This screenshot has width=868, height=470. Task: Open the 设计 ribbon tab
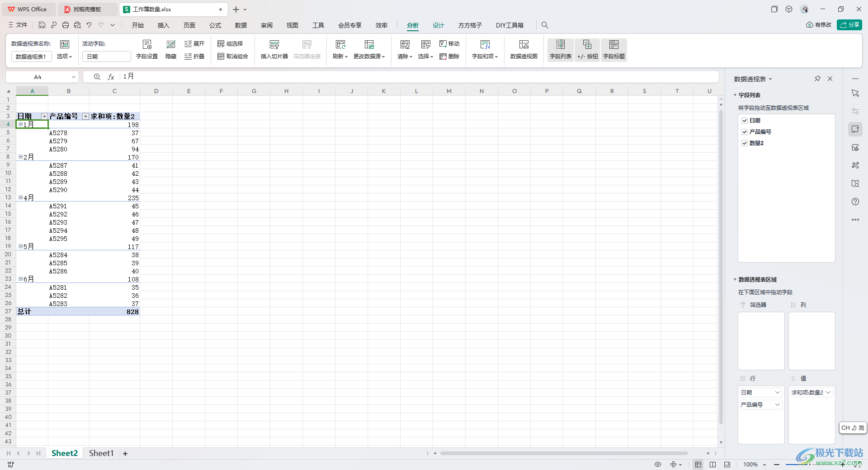[x=439, y=25]
